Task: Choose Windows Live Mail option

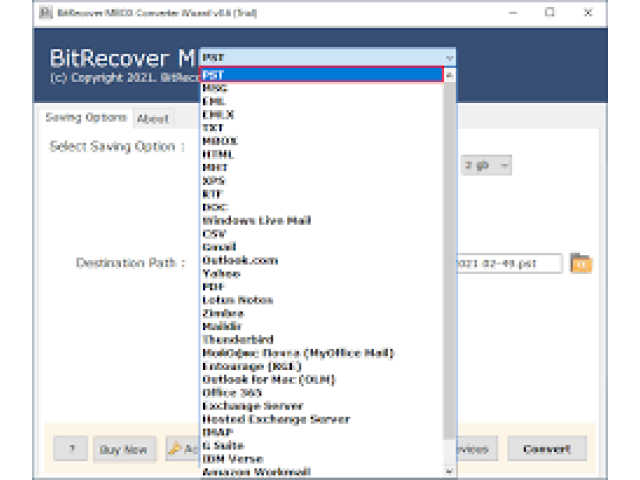Action: [251, 220]
